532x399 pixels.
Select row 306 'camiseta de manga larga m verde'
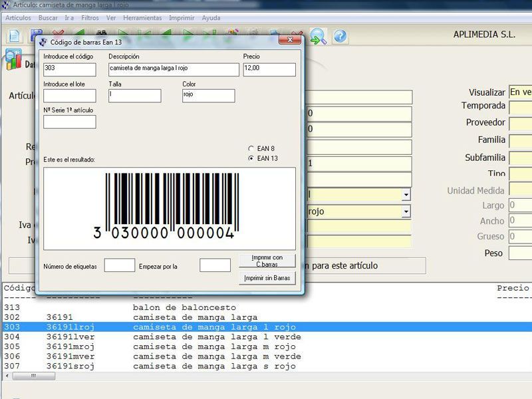266,356
